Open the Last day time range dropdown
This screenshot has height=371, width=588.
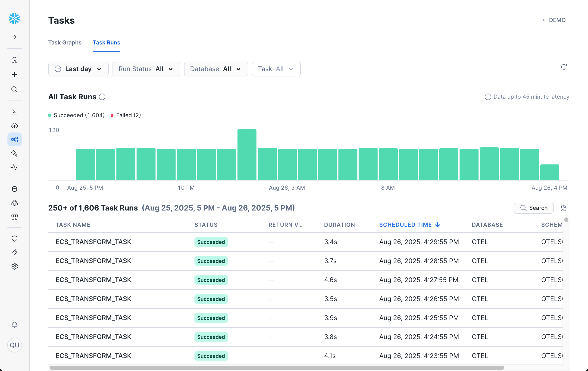tap(78, 69)
